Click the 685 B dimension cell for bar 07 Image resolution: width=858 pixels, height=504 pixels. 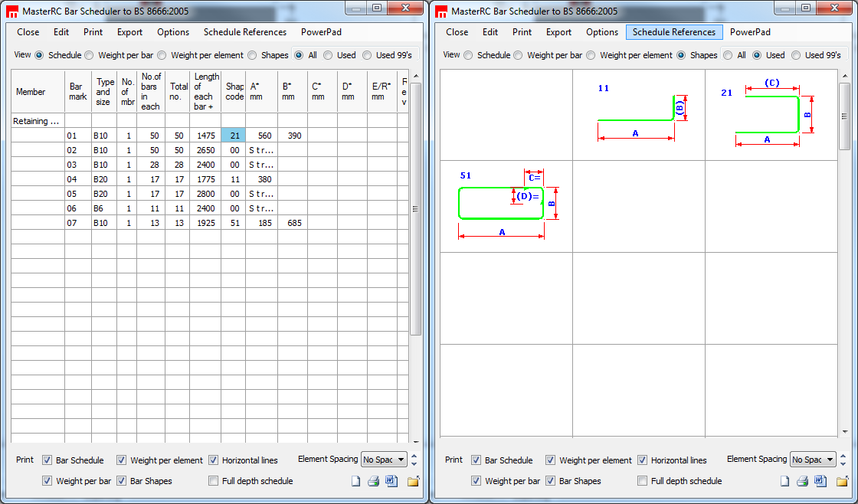(293, 223)
